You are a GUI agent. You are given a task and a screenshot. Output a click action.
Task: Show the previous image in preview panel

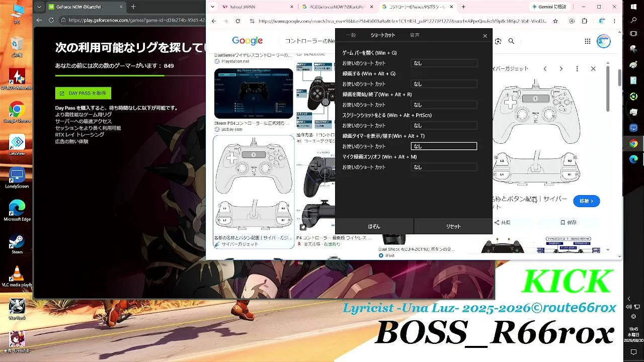tap(545, 68)
